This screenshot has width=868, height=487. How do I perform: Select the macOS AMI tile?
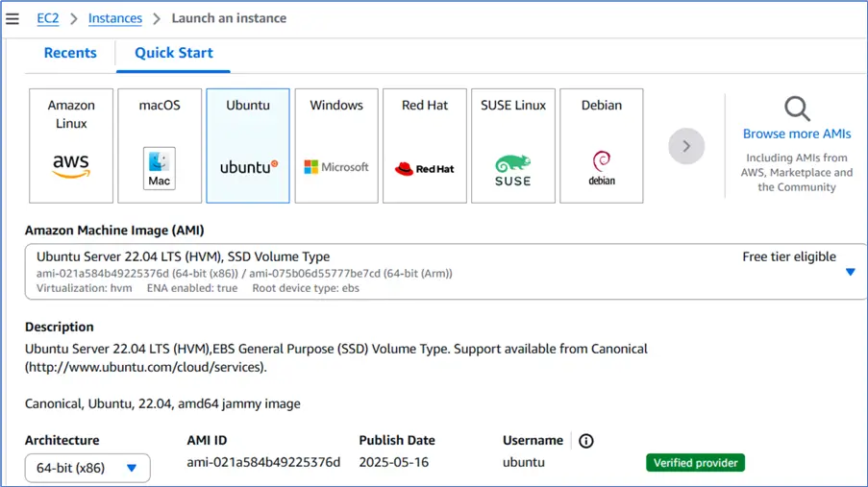(160, 146)
